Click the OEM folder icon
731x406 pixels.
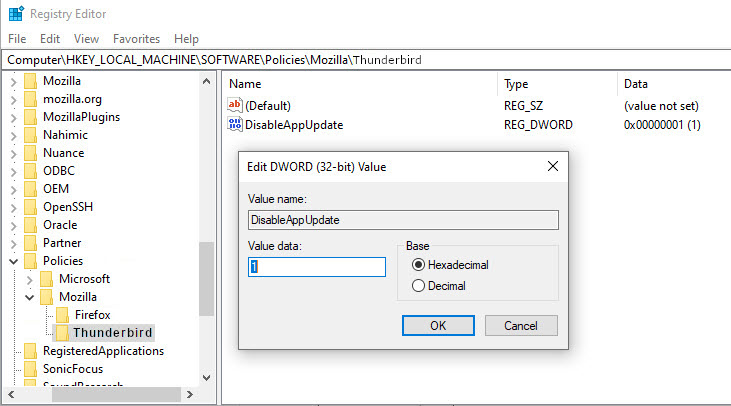point(30,189)
